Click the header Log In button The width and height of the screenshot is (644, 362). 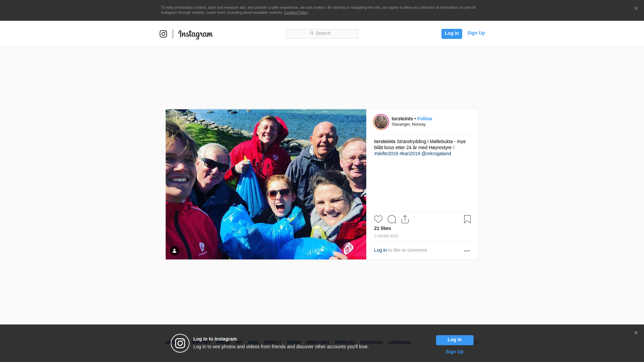coord(451,34)
